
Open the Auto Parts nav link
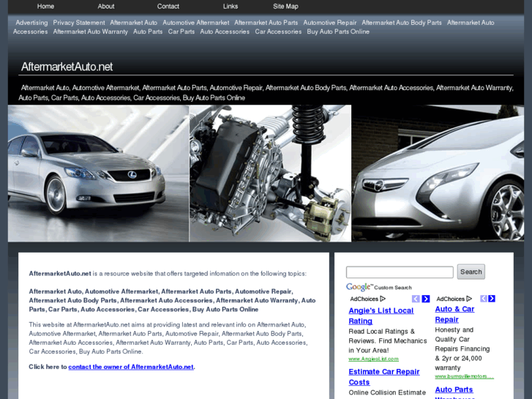point(148,31)
